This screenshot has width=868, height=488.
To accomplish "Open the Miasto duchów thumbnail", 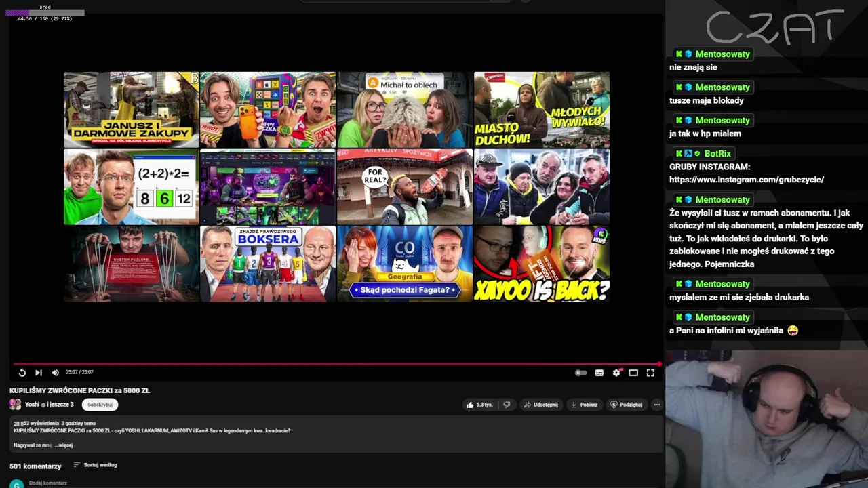I will (542, 110).
